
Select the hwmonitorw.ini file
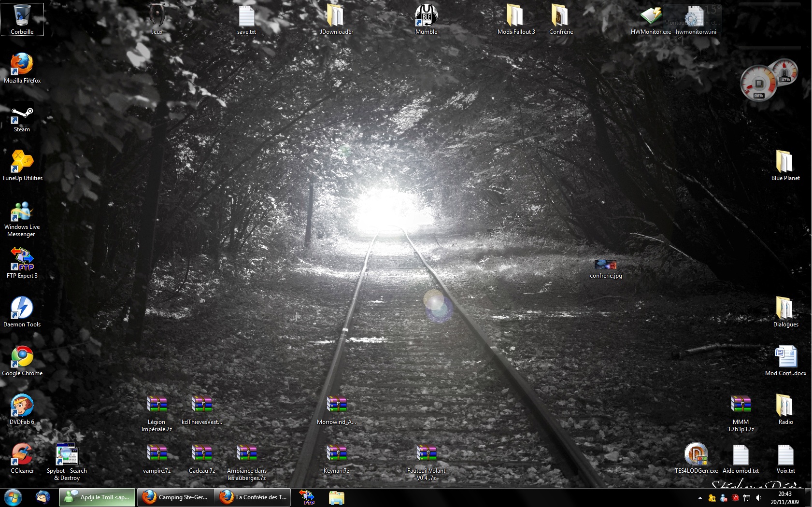click(696, 19)
